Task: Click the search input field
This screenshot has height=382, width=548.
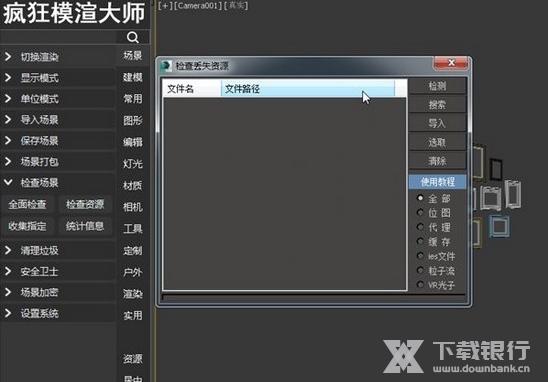Action: [x=58, y=37]
